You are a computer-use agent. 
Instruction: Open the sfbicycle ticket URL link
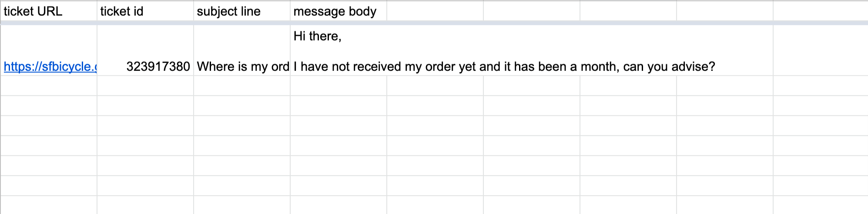coord(50,67)
